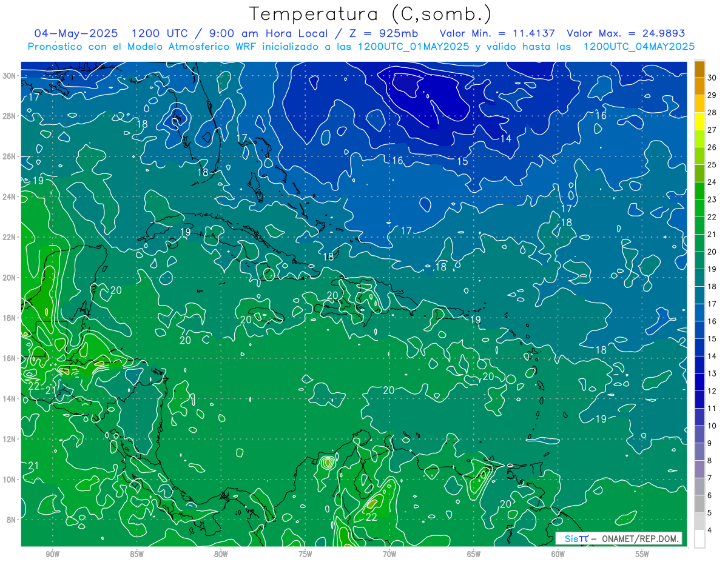Click the longitude label '75W'
This screenshot has height=562, width=728.
pyautogui.click(x=305, y=554)
